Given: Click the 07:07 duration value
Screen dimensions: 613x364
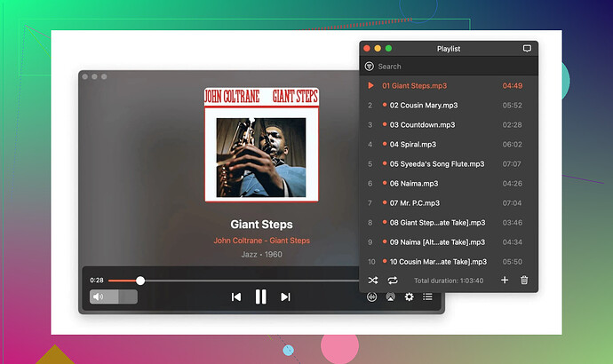Looking at the screenshot, I should (x=512, y=163).
